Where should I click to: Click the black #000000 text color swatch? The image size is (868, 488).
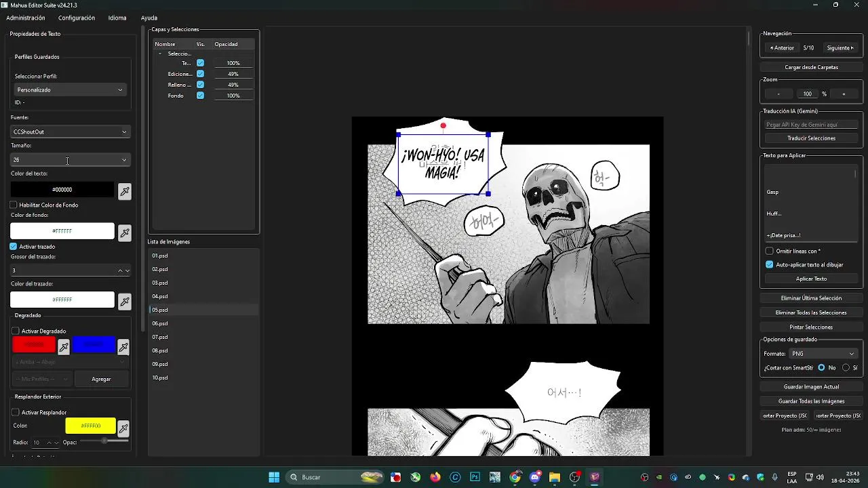point(62,190)
